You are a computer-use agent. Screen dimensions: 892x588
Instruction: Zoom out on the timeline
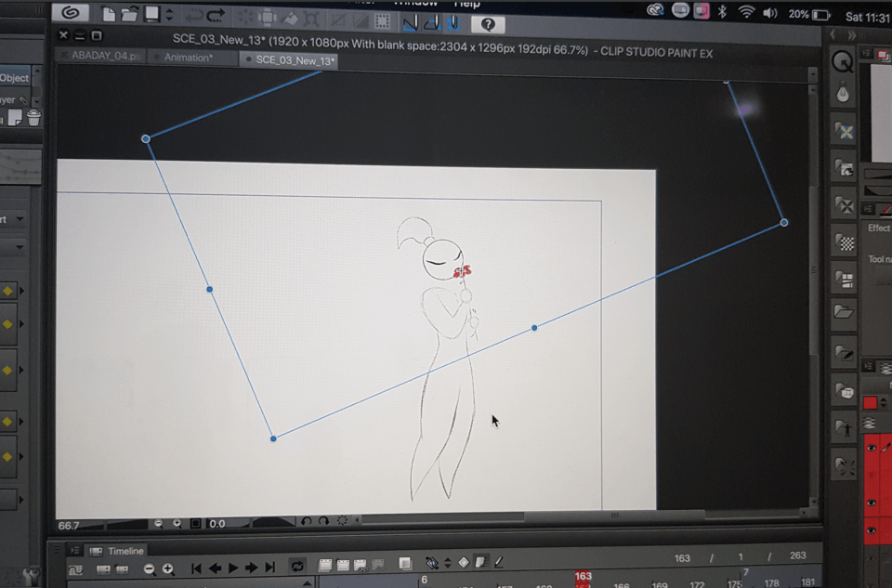tap(149, 568)
